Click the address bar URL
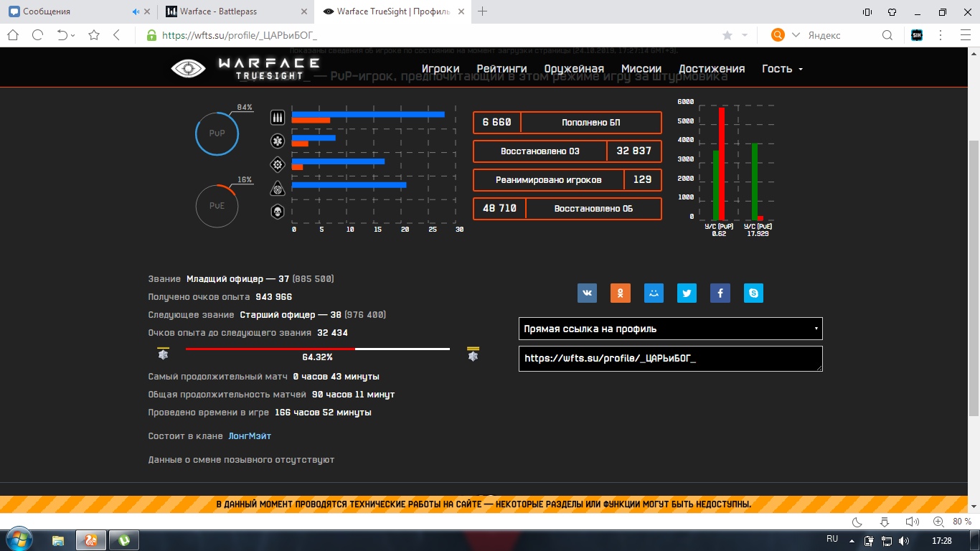 pos(240,35)
